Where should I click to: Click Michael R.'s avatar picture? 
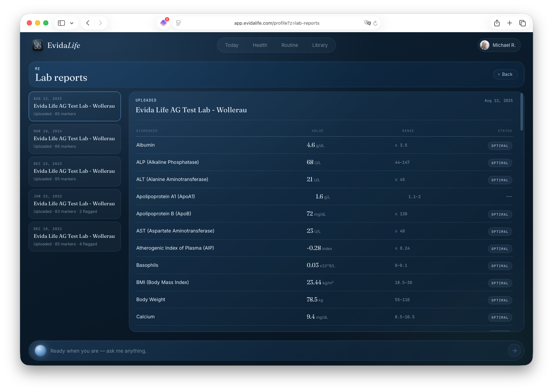[x=485, y=45]
